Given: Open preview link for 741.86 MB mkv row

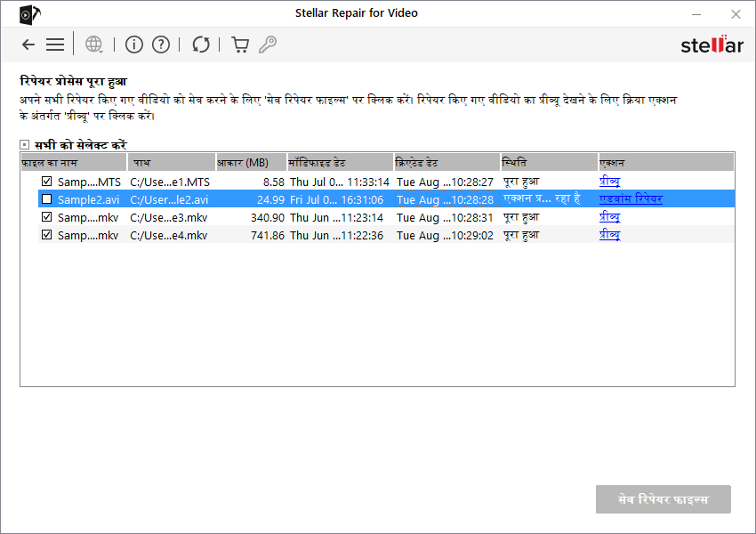Looking at the screenshot, I should 610,235.
